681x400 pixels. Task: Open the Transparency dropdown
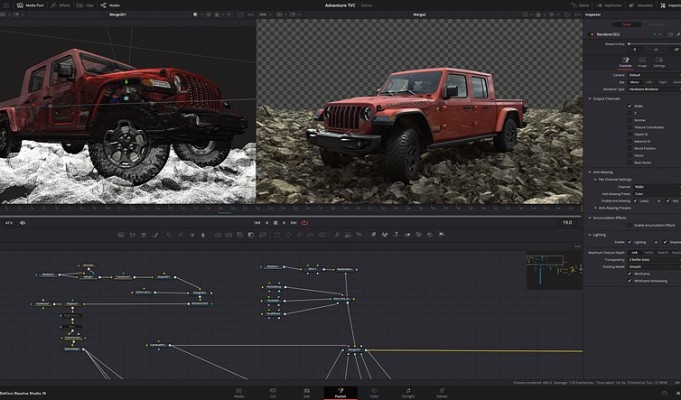[x=654, y=260]
